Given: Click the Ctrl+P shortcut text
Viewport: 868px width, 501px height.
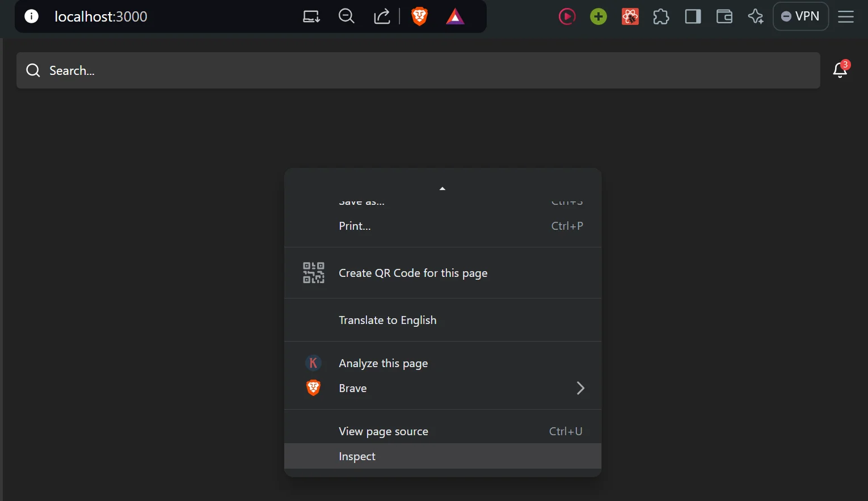Looking at the screenshot, I should pos(567,226).
